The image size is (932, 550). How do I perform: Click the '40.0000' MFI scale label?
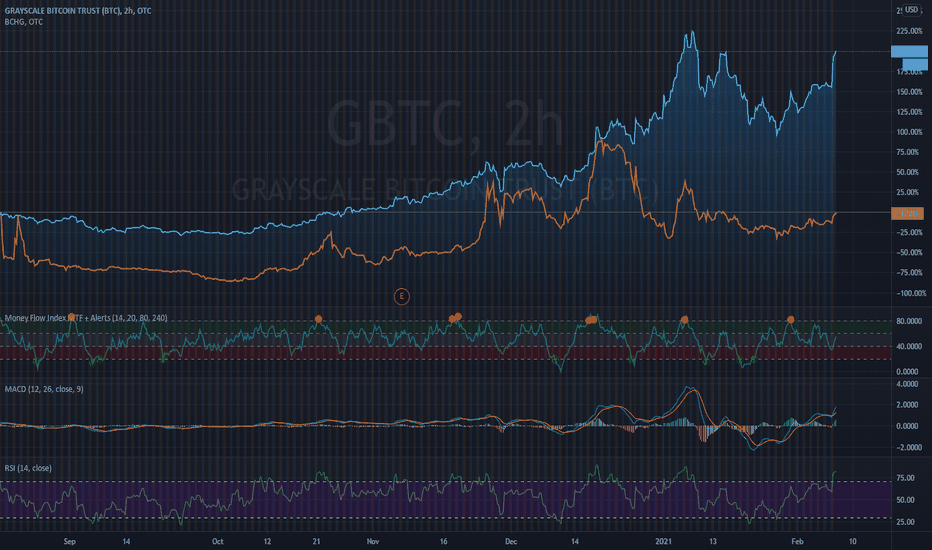pos(909,346)
